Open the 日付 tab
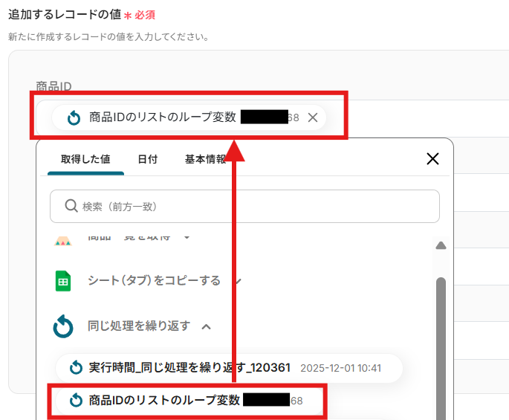Image resolution: width=509 pixels, height=420 pixels. tap(148, 159)
